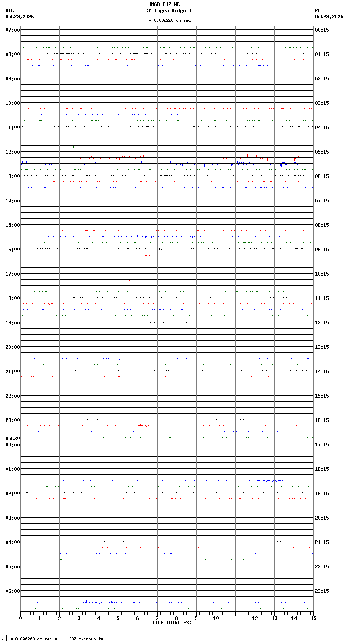
Task: Select the 05:00 UTC row label
Action: coord(13,567)
